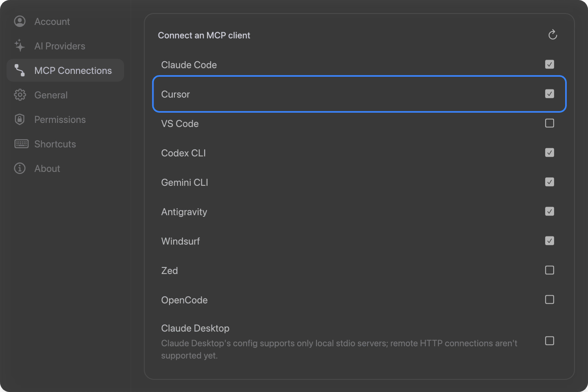This screenshot has width=588, height=392.
Task: Click the Shortcuts keyboard icon
Action: point(21,144)
